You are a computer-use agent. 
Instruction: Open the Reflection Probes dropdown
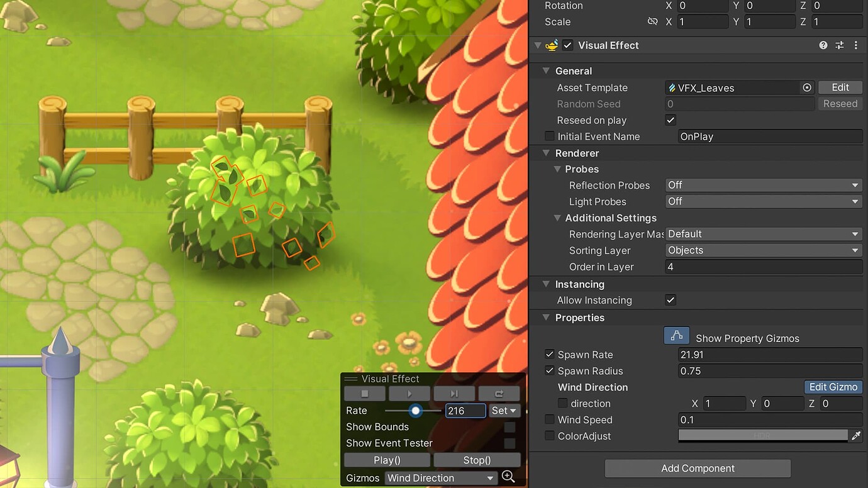coord(763,185)
